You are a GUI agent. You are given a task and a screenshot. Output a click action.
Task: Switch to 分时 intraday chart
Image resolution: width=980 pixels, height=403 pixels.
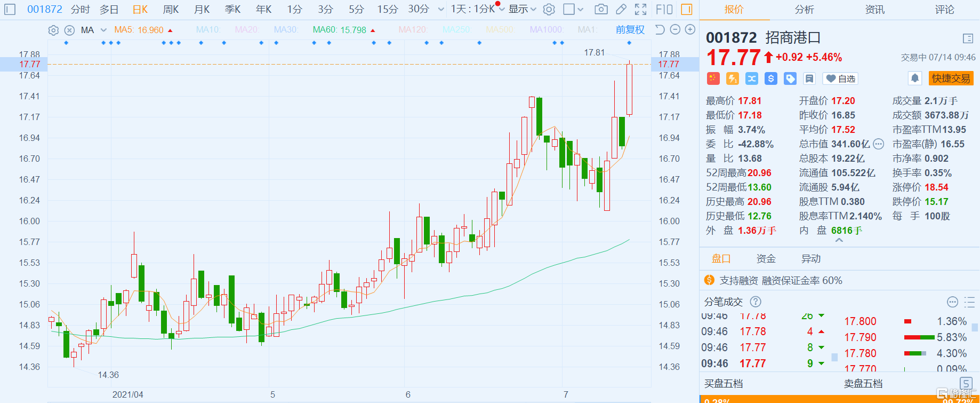pos(81,9)
